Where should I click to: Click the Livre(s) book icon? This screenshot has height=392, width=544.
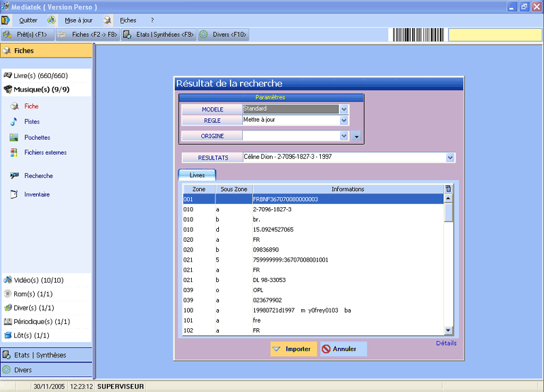[x=7, y=75]
